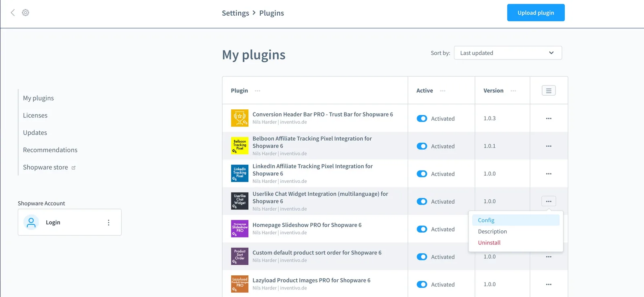Open Licenses in the sidebar

coord(35,115)
